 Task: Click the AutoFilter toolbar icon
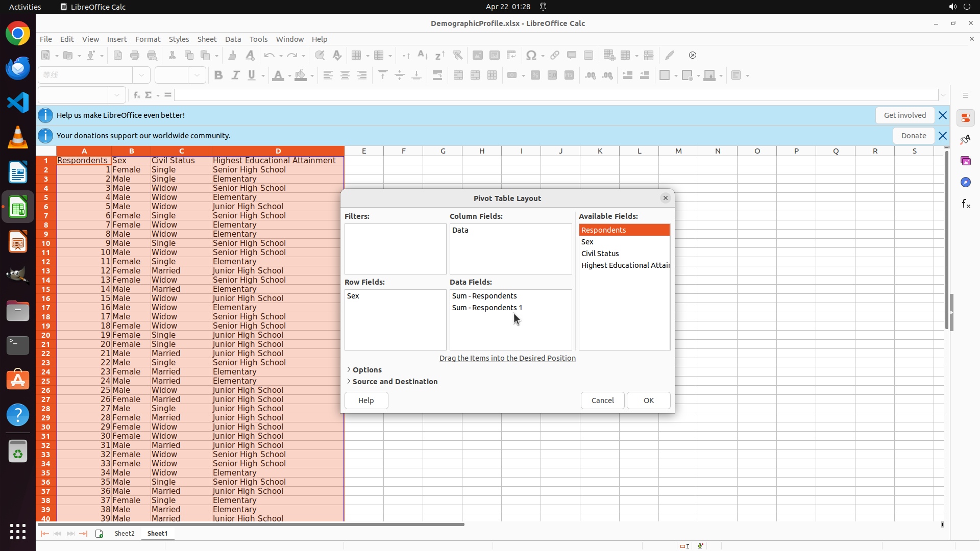[x=457, y=55]
